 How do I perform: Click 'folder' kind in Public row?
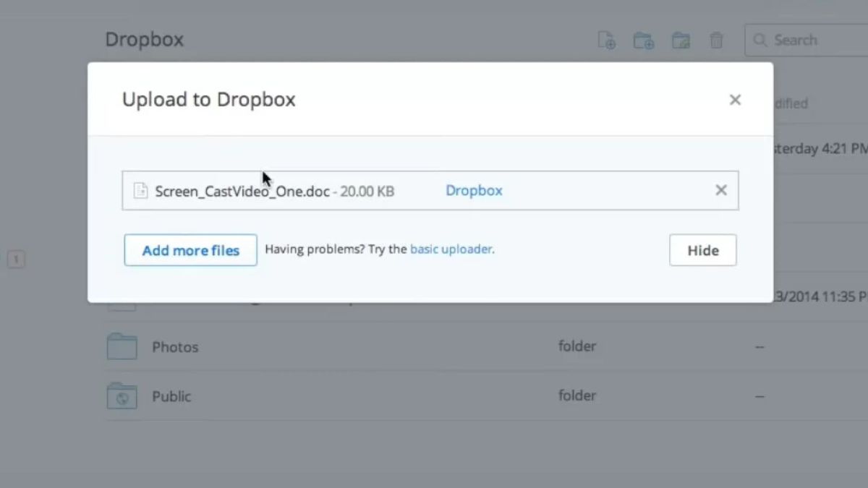pyautogui.click(x=577, y=395)
